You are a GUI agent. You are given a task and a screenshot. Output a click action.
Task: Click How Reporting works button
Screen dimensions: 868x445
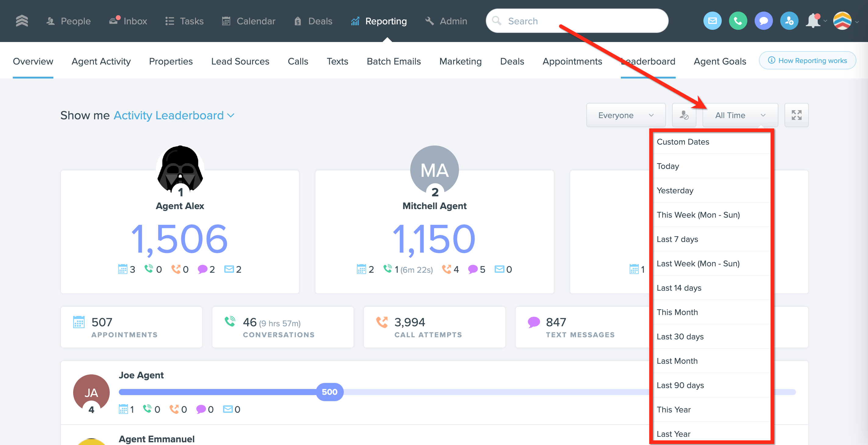click(x=807, y=61)
